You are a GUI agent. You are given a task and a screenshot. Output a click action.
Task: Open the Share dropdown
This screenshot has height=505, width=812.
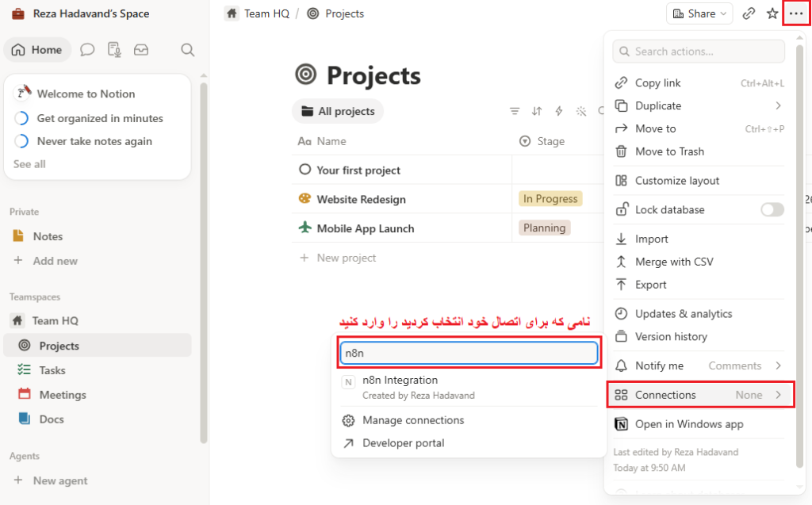click(x=699, y=13)
